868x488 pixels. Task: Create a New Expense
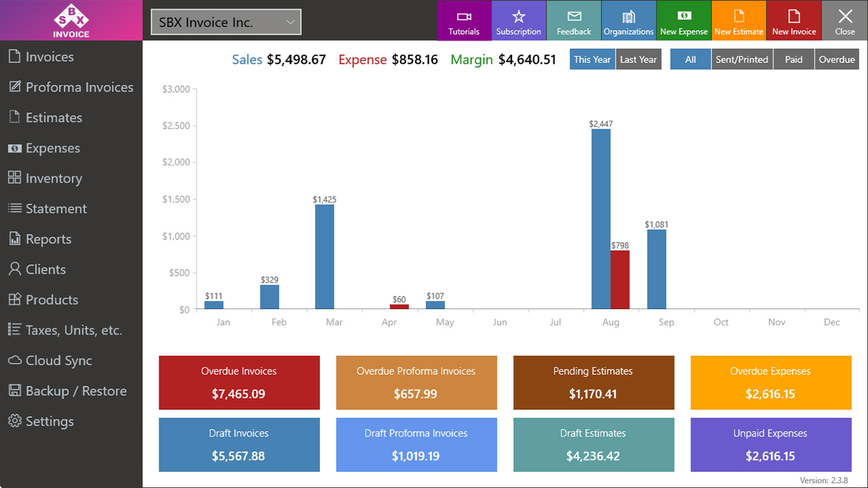(x=684, y=21)
